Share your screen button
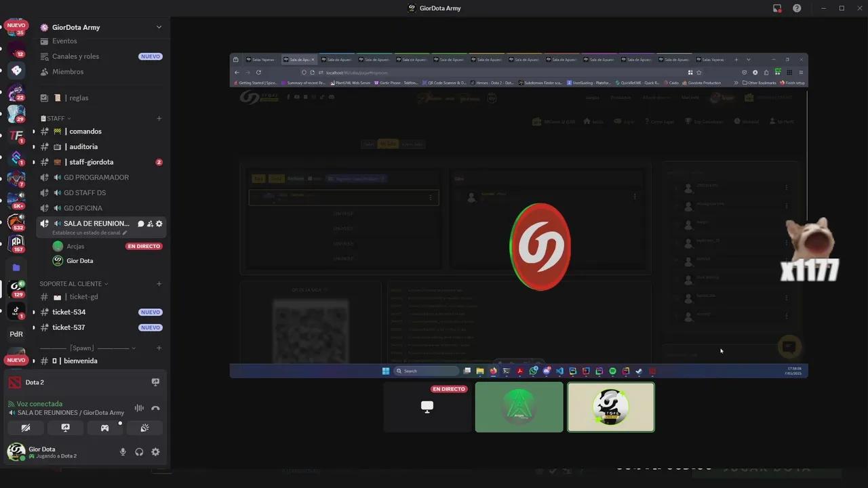 click(x=65, y=428)
